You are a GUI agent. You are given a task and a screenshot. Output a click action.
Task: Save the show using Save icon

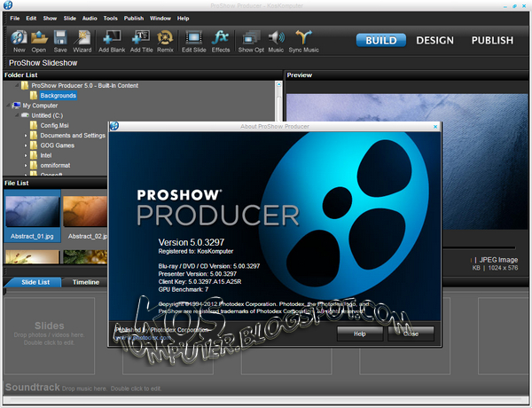[x=60, y=41]
